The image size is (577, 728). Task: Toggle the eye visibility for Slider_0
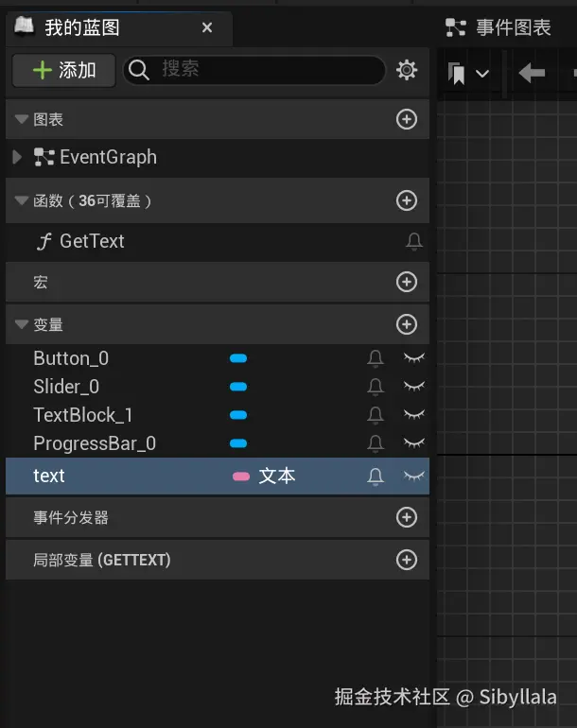(413, 387)
